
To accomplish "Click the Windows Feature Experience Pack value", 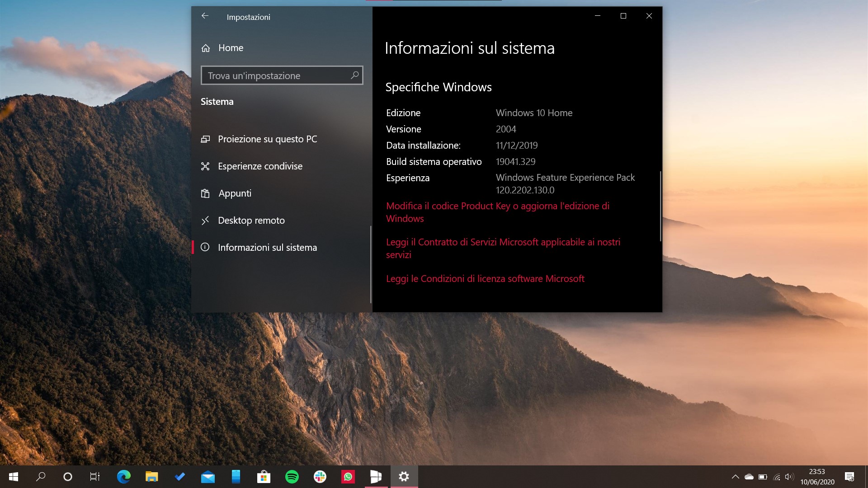I will pos(565,184).
